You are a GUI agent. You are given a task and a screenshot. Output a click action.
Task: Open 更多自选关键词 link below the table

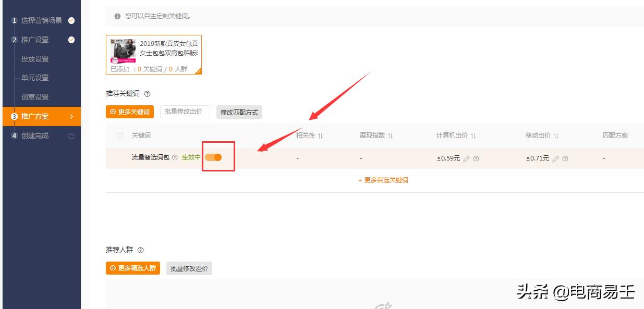382,180
